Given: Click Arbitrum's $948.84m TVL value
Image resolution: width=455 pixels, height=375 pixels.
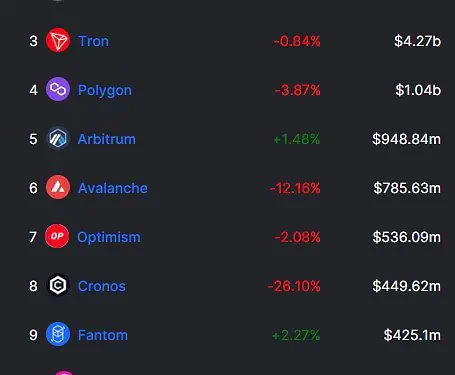Looking at the screenshot, I should (407, 139).
